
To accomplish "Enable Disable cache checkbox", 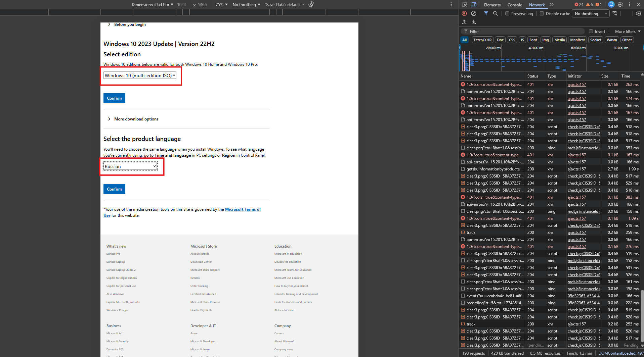I will pyautogui.click(x=542, y=14).
